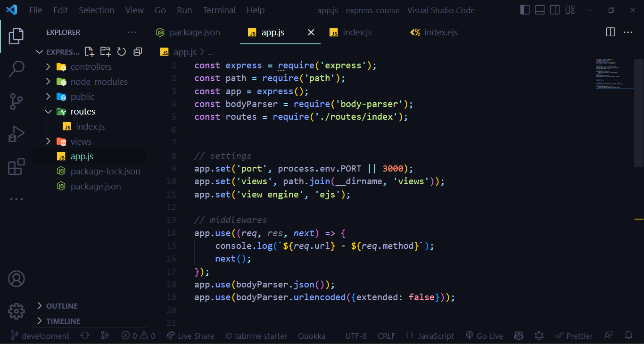The width and height of the screenshot is (644, 344).
Task: Open the Source Control panel
Action: [17, 101]
